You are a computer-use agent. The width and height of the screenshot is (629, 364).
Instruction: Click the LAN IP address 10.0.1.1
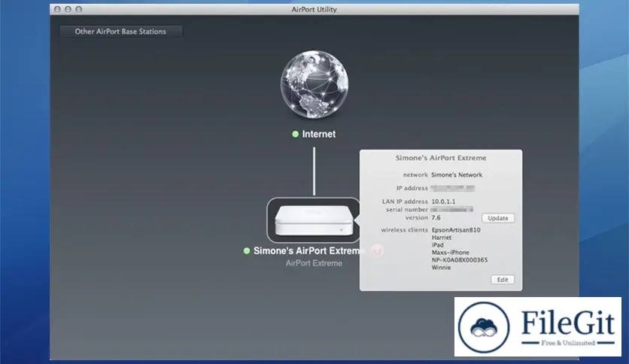pos(443,202)
